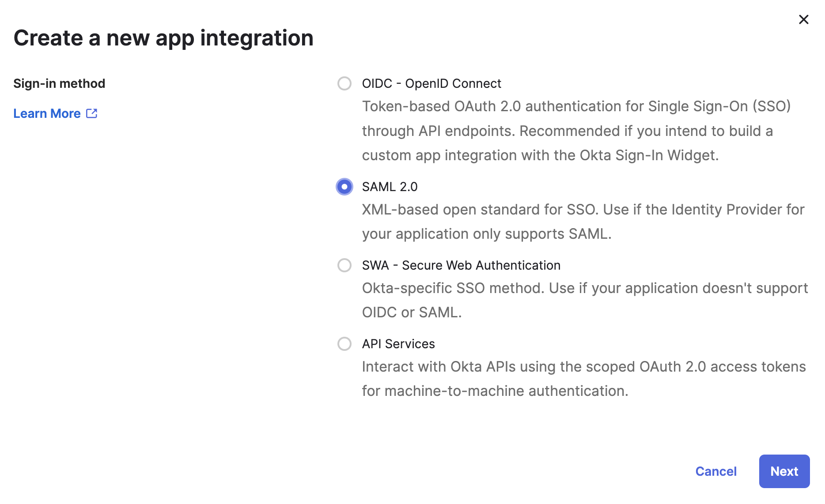Click the Token-based OAuth 2.0 description line
This screenshot has height=504, width=825.
point(576,106)
